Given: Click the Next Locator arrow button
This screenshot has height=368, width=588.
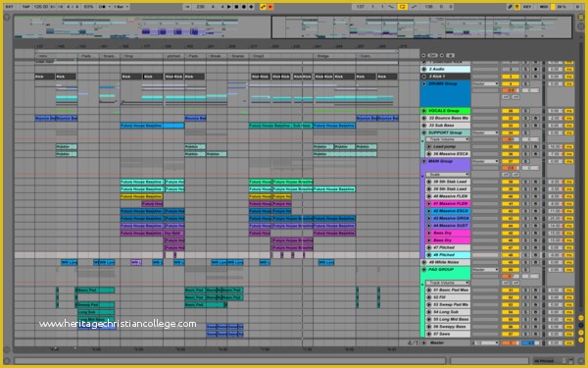Looking at the screenshot, I should click(x=442, y=55).
